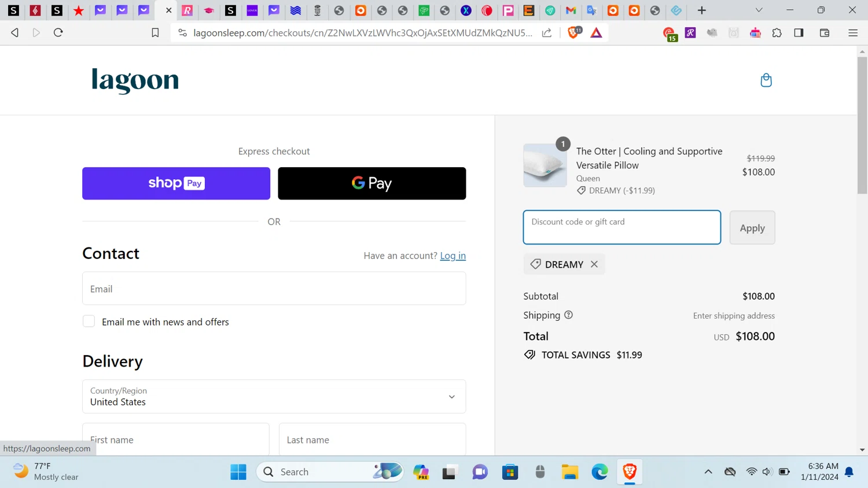Open the Brave Shields lion icon
The width and height of the screenshot is (868, 488).
tap(573, 33)
